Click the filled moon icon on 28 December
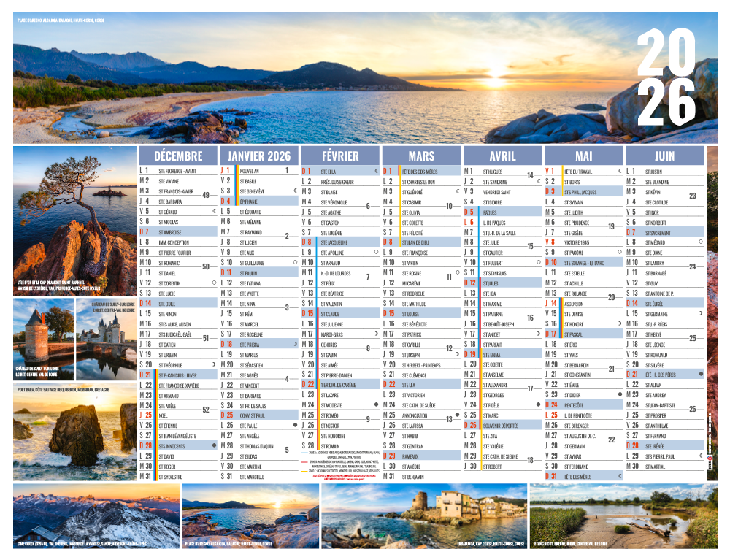 (x=214, y=445)
